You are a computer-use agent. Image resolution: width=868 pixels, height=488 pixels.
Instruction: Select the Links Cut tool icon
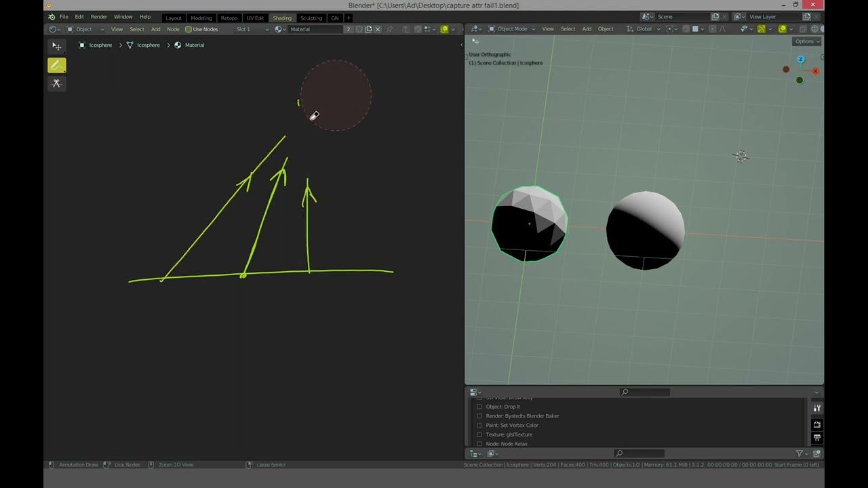pyautogui.click(x=56, y=83)
